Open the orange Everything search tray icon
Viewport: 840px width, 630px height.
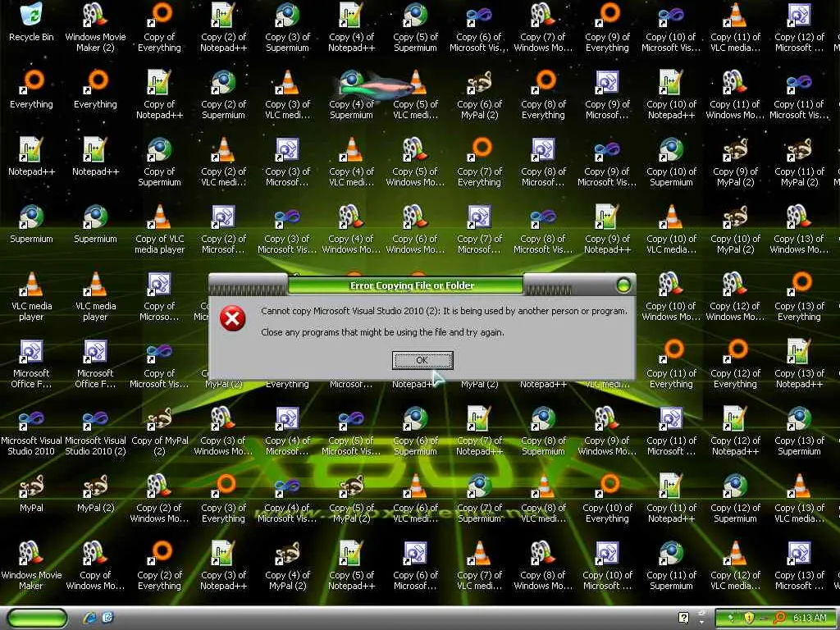[779, 618]
